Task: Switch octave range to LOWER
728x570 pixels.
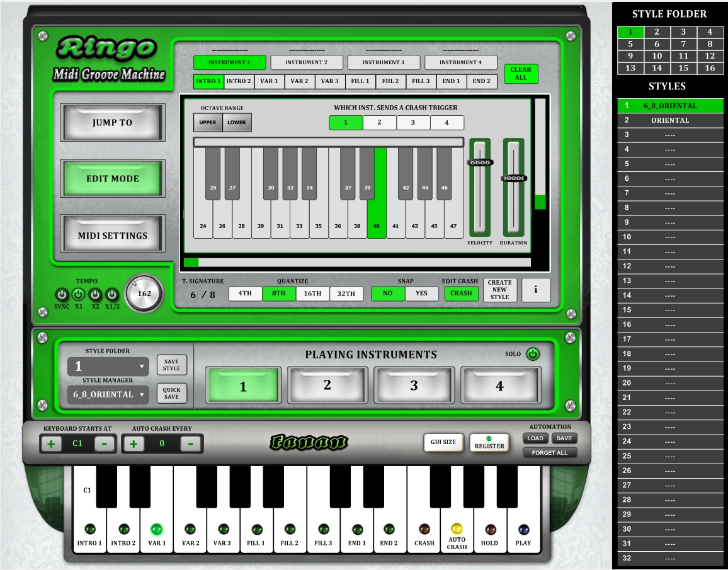Action: pos(237,122)
